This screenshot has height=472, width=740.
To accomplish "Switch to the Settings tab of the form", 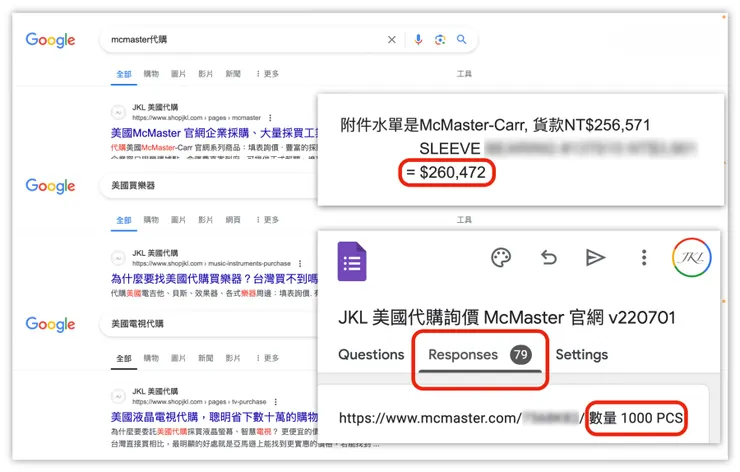I will 582,354.
